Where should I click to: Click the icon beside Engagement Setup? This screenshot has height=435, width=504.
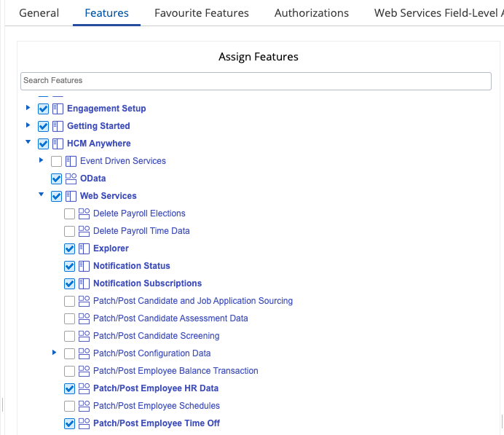(x=58, y=109)
